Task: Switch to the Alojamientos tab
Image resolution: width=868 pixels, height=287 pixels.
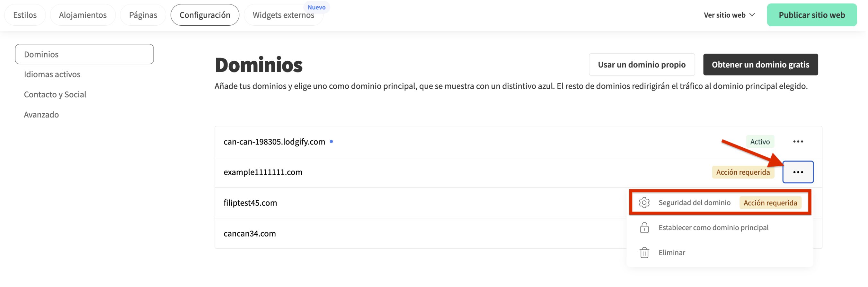Action: pyautogui.click(x=83, y=15)
